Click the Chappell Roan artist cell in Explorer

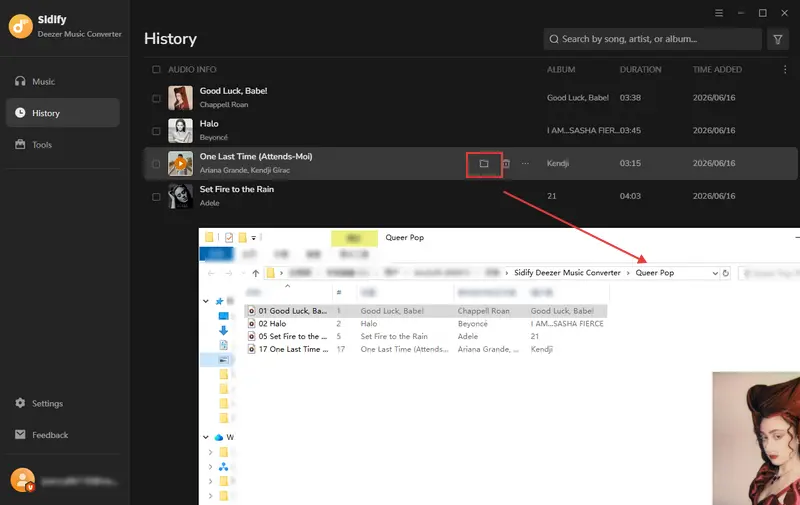point(483,311)
